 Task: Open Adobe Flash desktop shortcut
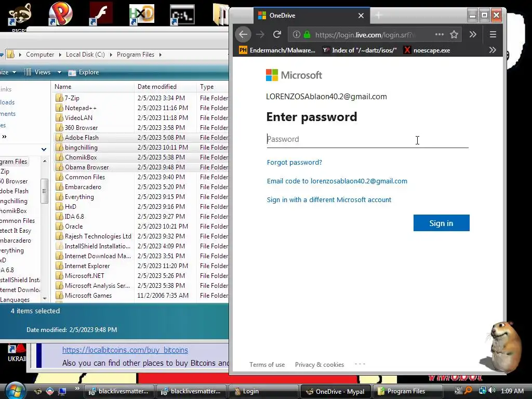point(101,14)
